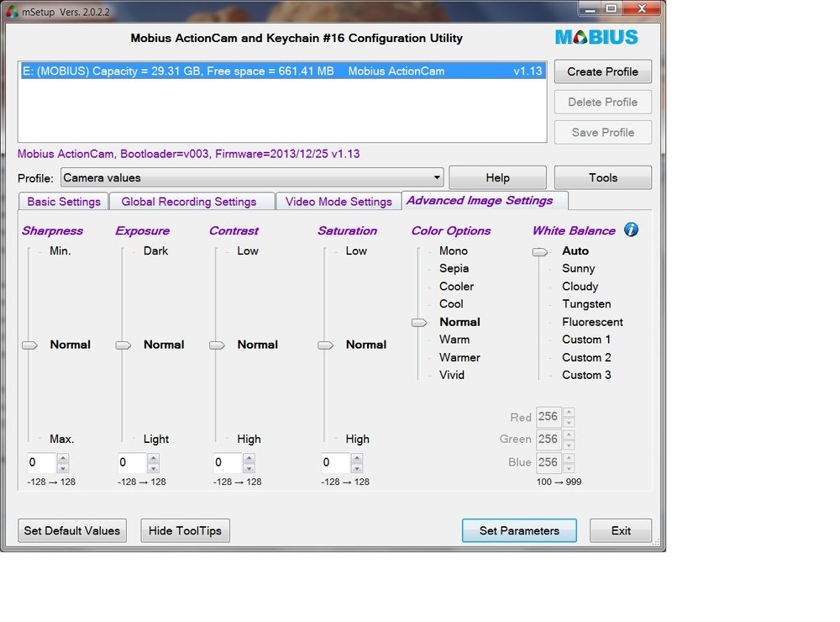Screen dimensions: 840x622
Task: Click Set Default Values button
Action: tap(71, 530)
